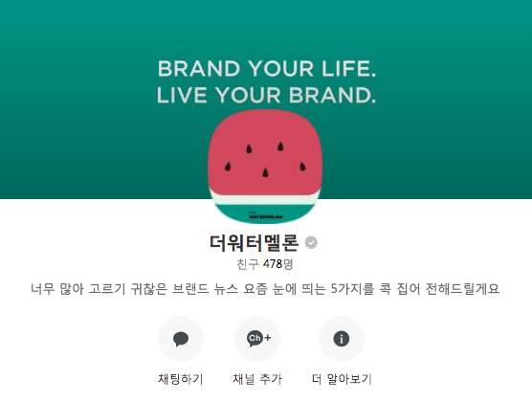532x403 pixels.
Task: Click the speech bubble chat icon
Action: pyautogui.click(x=181, y=339)
